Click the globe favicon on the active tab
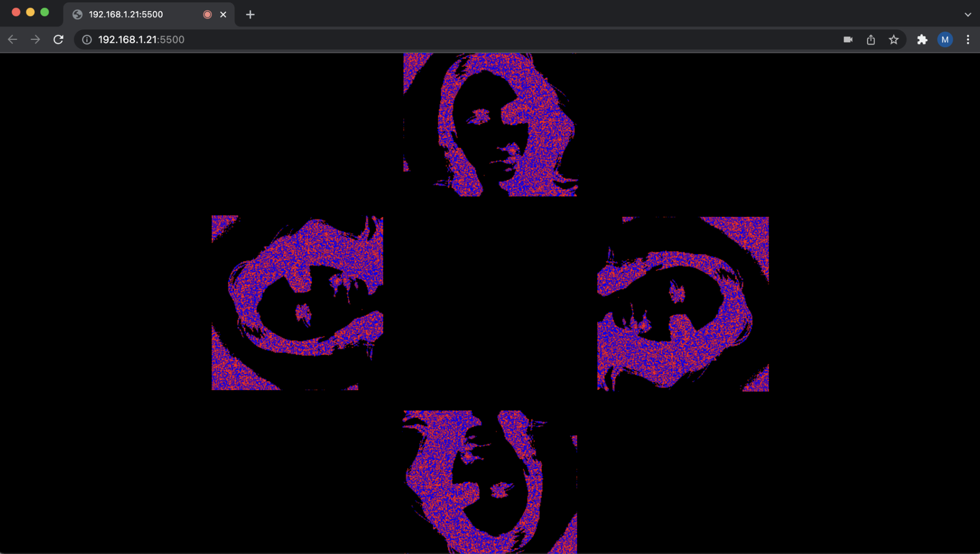Screen dimensions: 980x554 77,14
